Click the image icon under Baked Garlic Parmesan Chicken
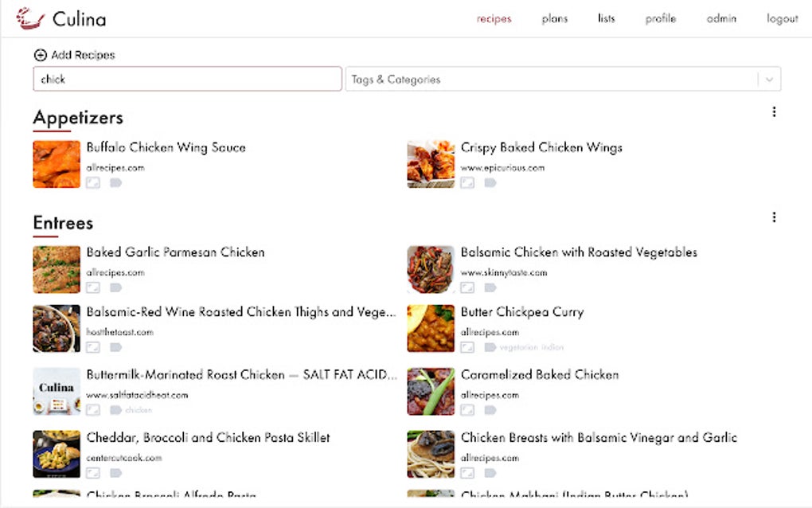 tap(93, 287)
